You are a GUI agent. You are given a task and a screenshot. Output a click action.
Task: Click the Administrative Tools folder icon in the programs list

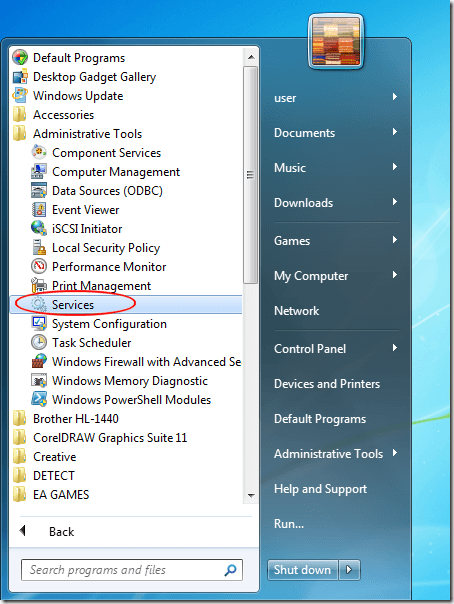point(20,133)
